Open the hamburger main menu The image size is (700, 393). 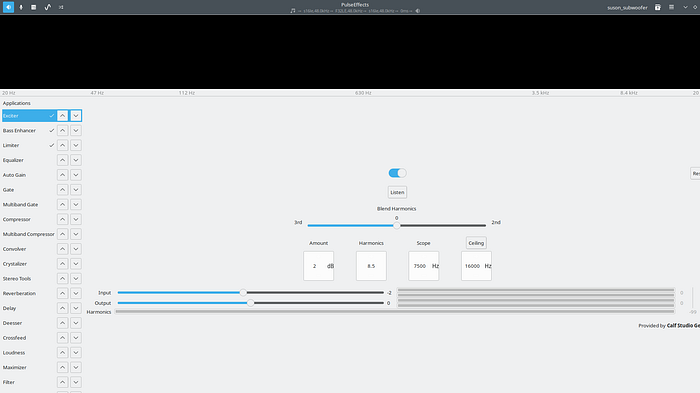pos(671,7)
